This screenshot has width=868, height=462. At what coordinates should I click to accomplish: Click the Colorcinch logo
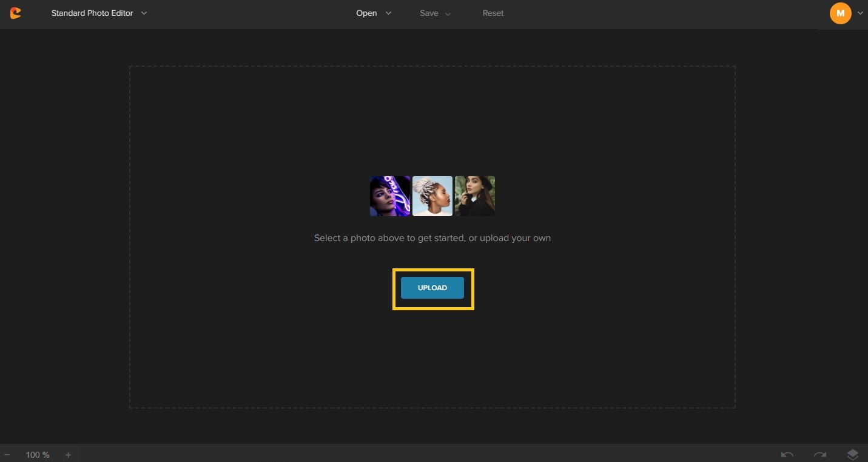point(15,13)
